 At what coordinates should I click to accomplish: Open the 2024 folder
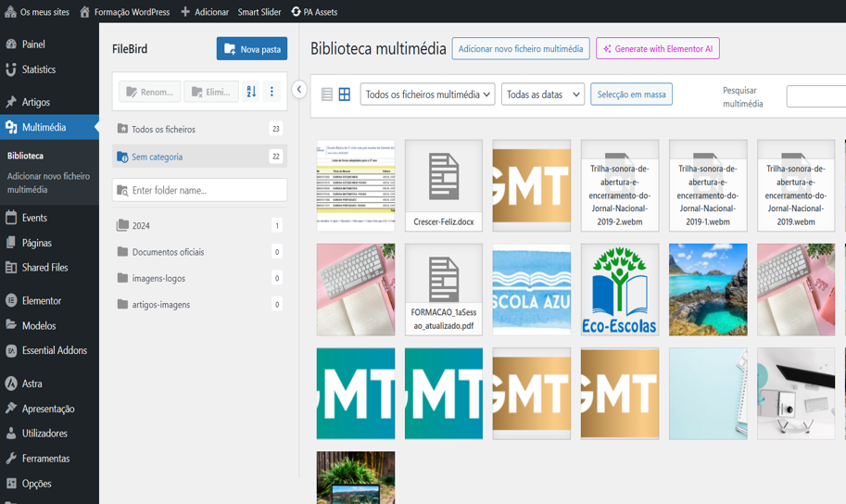click(x=199, y=225)
